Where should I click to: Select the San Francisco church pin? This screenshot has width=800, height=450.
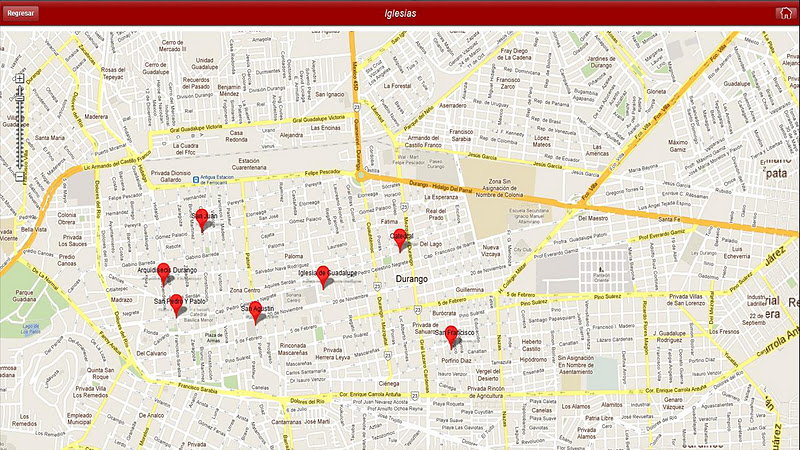coord(451,337)
